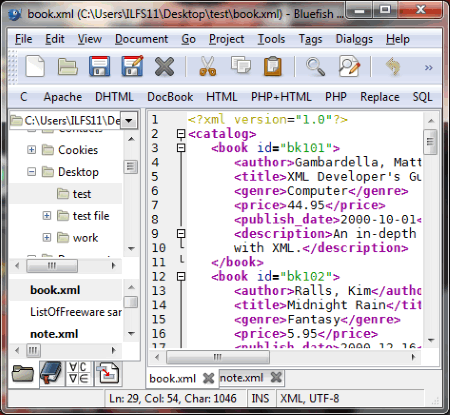
Task: Cut the selection with the scissors icon
Action: 208,66
